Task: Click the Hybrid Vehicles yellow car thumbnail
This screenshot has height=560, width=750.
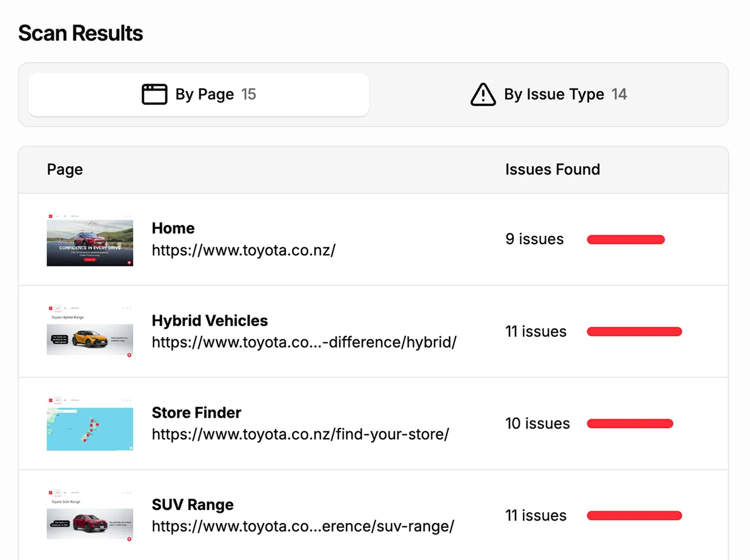Action: [90, 331]
